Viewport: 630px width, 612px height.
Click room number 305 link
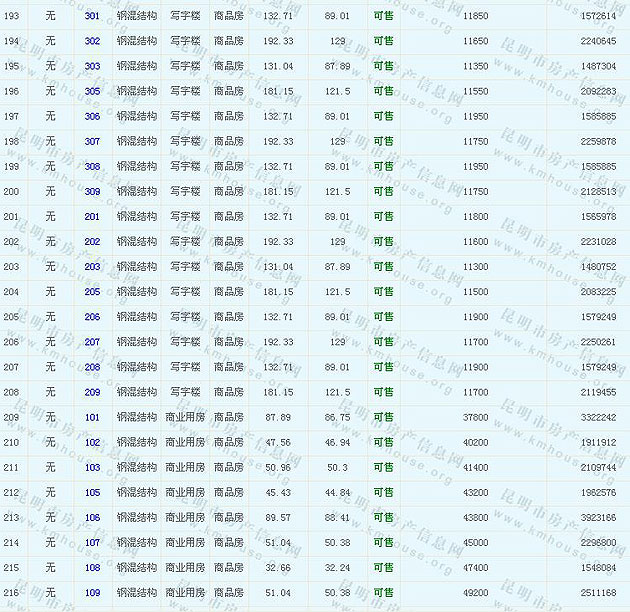click(x=92, y=91)
